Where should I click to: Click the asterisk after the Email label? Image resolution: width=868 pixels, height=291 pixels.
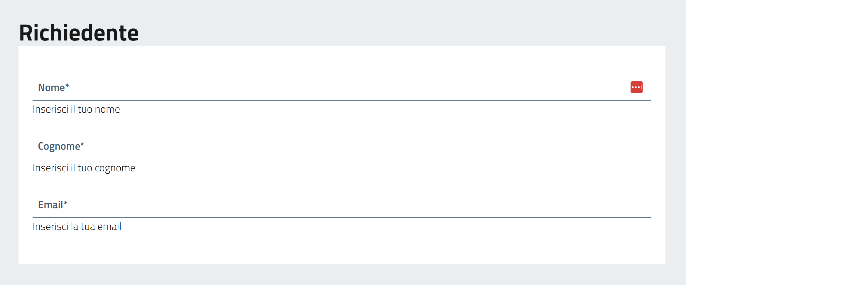[x=65, y=203]
